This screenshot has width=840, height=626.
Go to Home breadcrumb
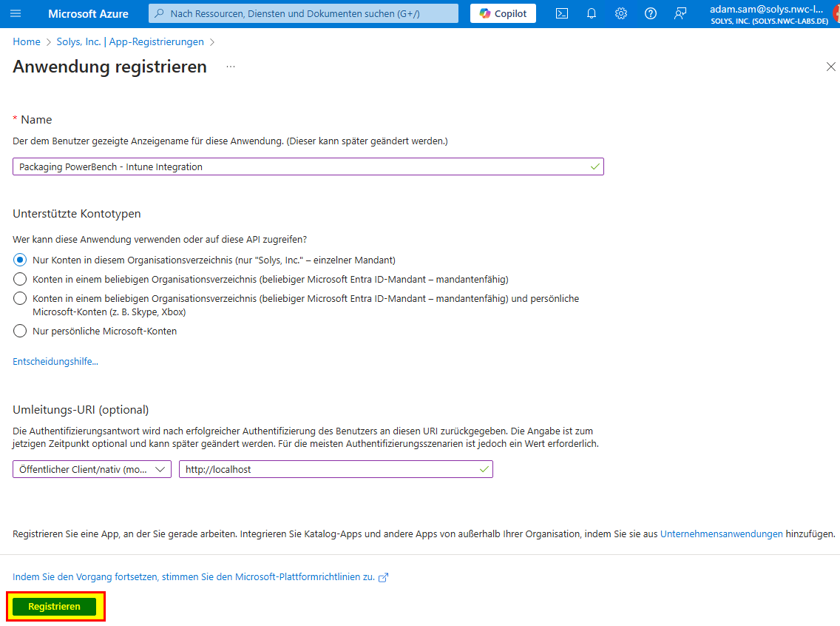27,42
